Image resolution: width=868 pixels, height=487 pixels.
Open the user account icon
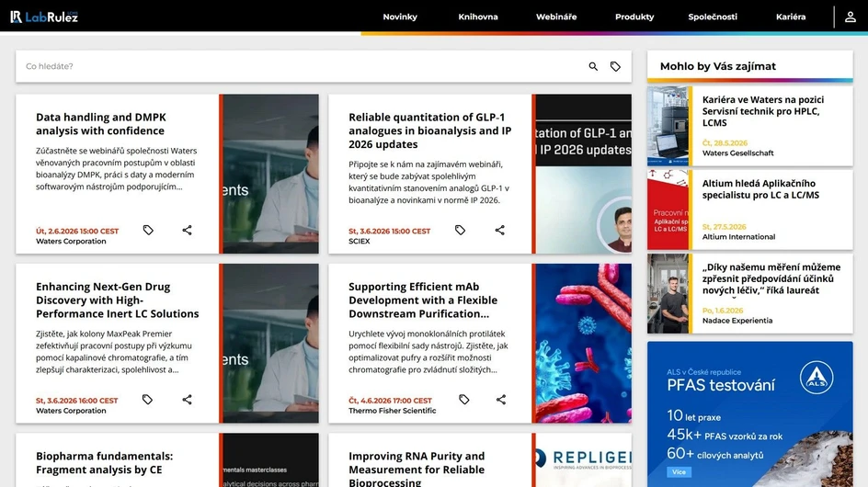tap(851, 17)
